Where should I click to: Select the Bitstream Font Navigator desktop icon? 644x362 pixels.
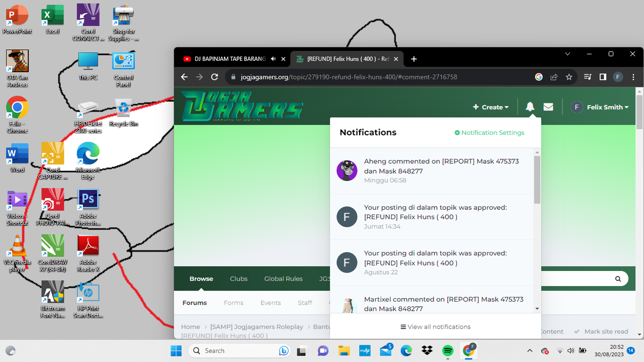(52, 300)
